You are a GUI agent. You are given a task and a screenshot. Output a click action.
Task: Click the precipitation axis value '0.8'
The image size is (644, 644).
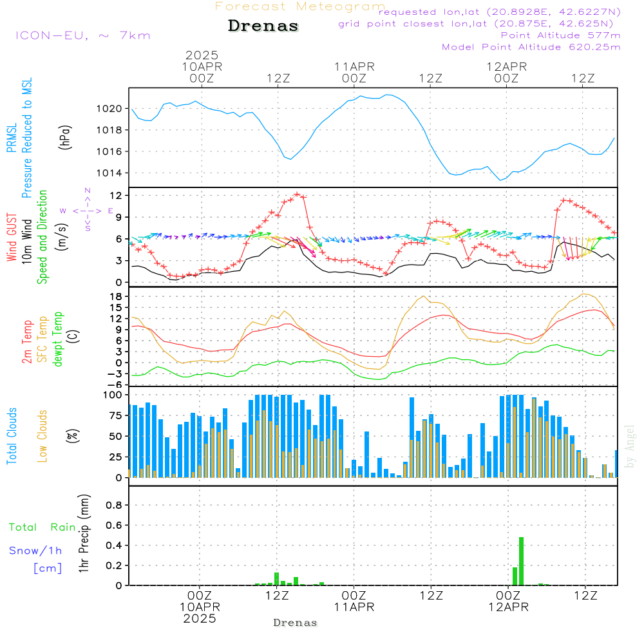[x=114, y=505]
